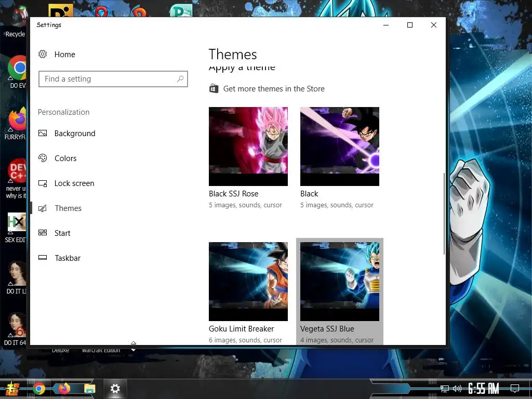Open Start settings page
Image resolution: width=532 pixels, height=399 pixels.
[x=62, y=233]
